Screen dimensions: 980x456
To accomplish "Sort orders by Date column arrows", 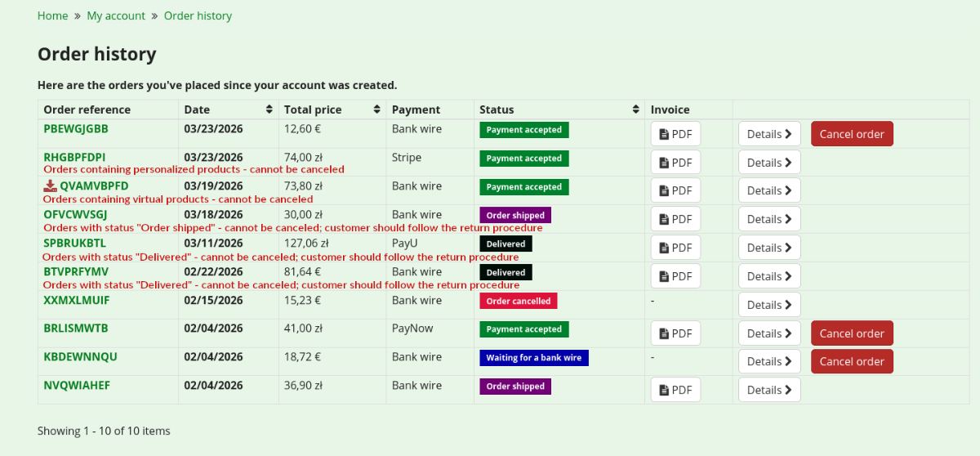I will point(269,110).
